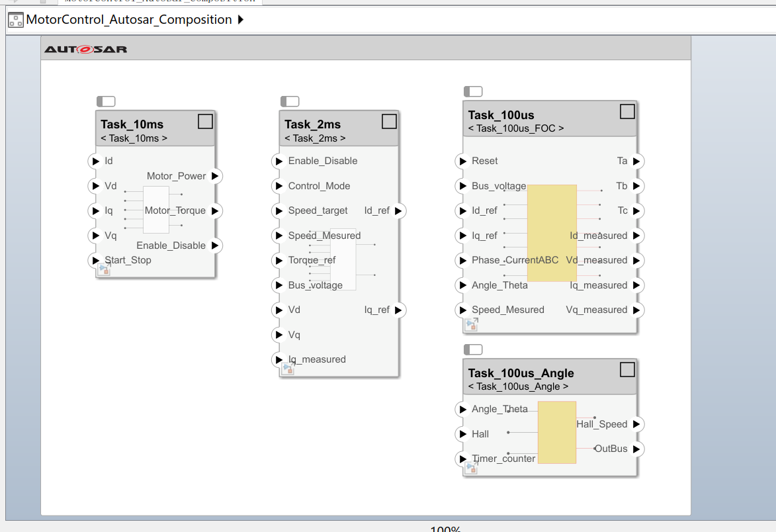Screen dimensions: 776x532
Task: Click the model badge icon on Task_2ms block
Action: 287,369
